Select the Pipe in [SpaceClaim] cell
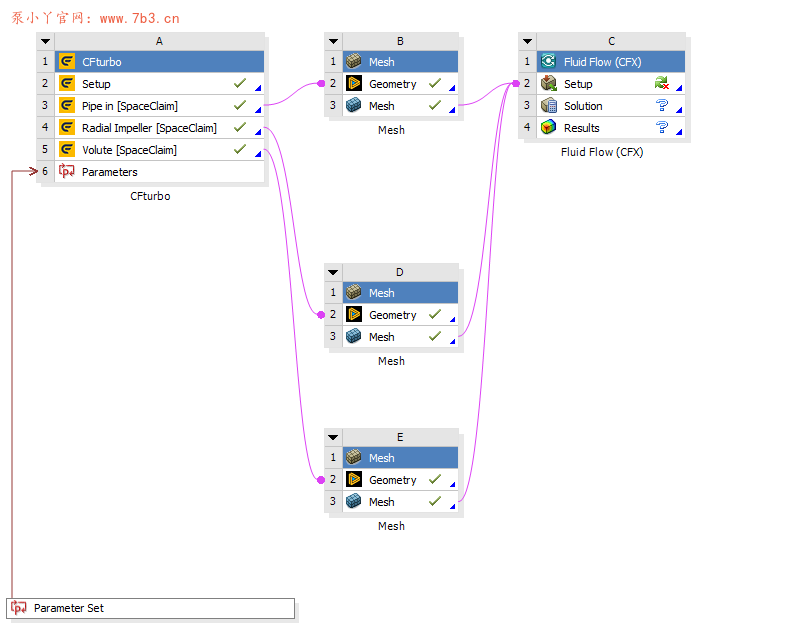792x641 pixels. tap(159, 106)
